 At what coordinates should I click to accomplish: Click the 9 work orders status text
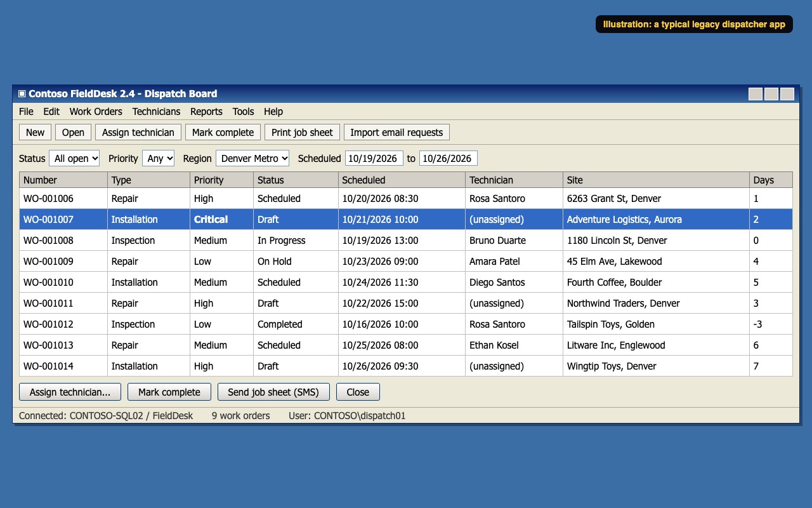[x=240, y=416]
